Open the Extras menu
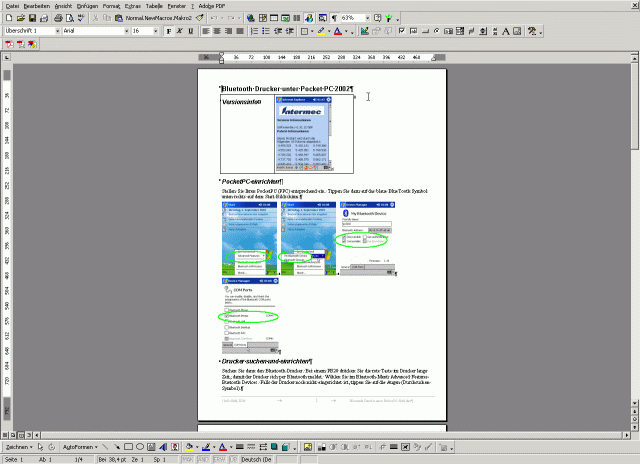This screenshot has width=640, height=464. 133,6
